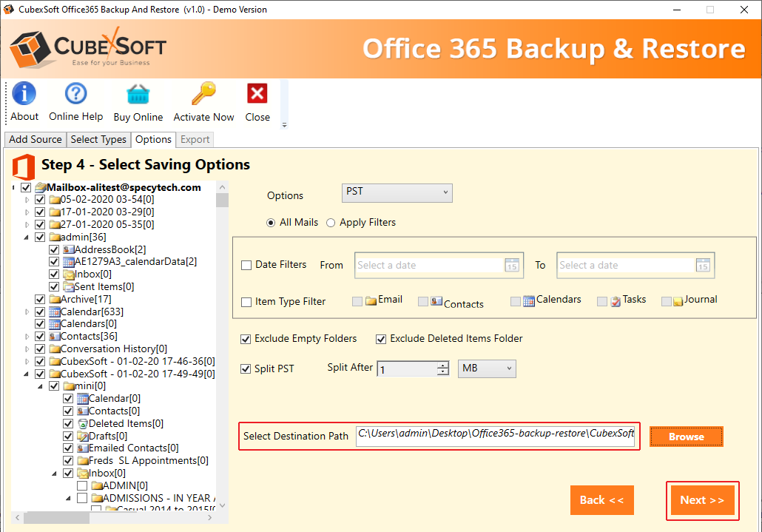
Task: Click the Select Destination Path text field
Action: pyautogui.click(x=496, y=435)
